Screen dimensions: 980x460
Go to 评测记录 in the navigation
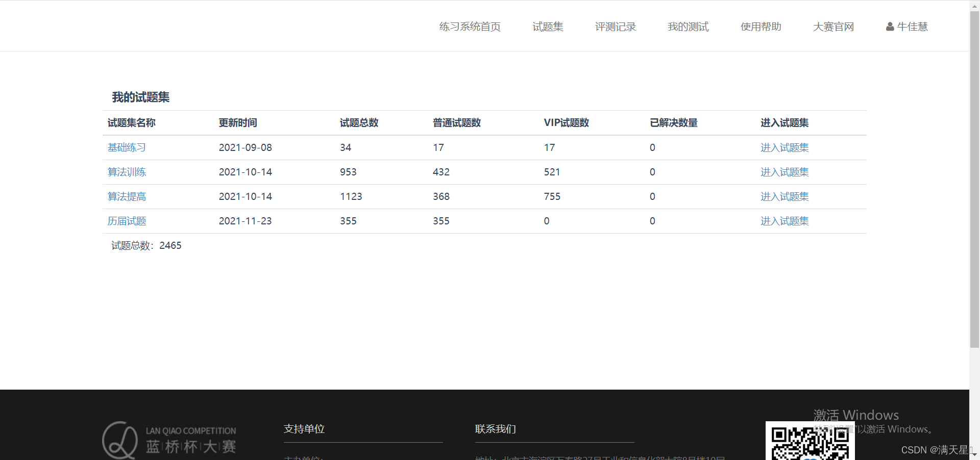coord(615,27)
